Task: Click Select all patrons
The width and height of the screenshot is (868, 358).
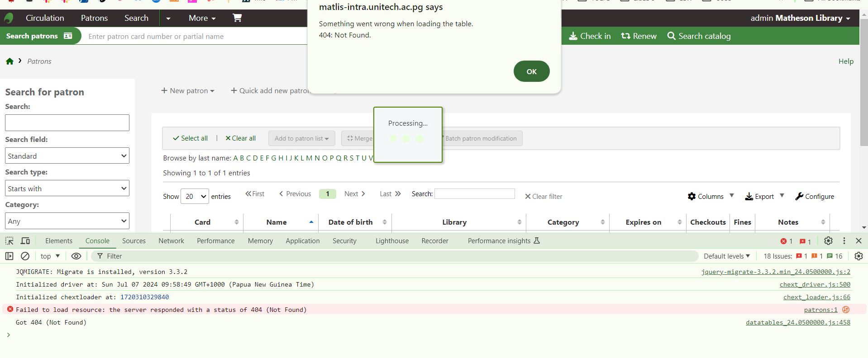Action: 190,138
